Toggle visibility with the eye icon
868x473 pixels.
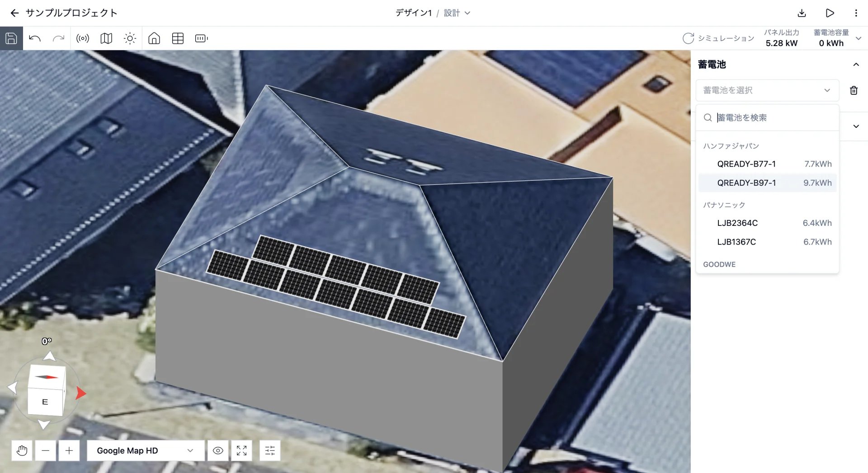(x=218, y=450)
